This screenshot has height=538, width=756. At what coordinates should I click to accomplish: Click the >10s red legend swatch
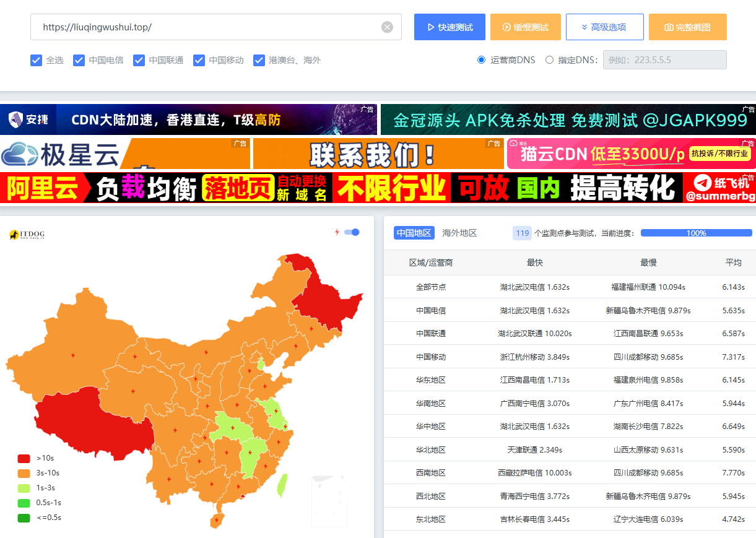(x=24, y=458)
